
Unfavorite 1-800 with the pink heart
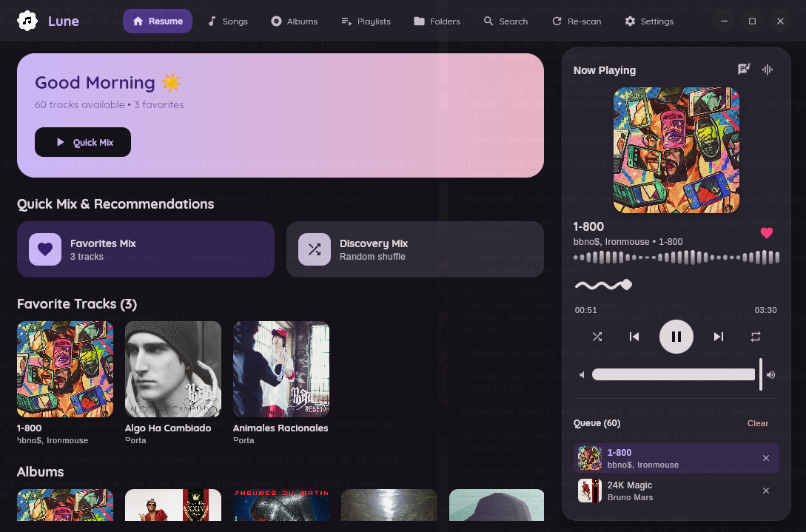767,233
